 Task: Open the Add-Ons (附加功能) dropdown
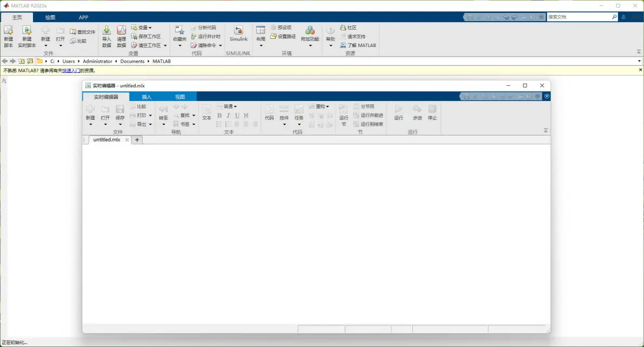pos(310,45)
